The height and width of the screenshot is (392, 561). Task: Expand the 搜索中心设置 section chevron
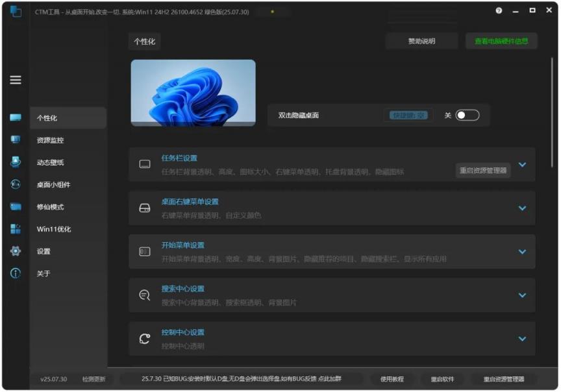click(x=522, y=295)
